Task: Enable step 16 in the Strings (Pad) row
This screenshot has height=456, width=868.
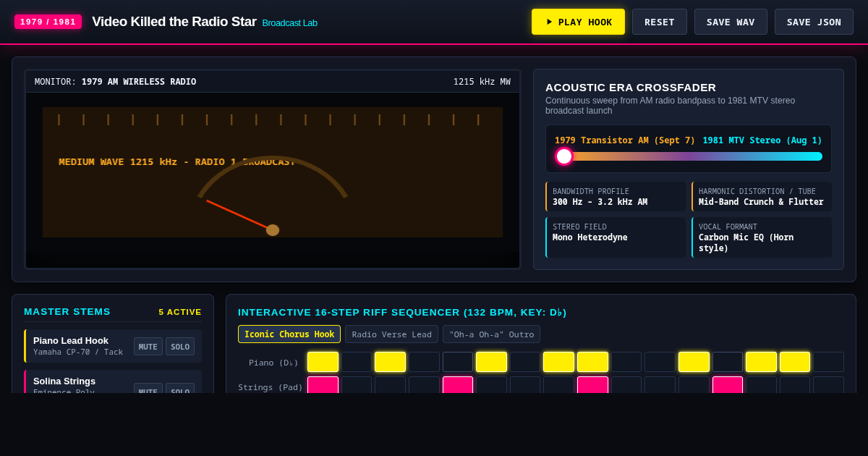Action: [828, 385]
